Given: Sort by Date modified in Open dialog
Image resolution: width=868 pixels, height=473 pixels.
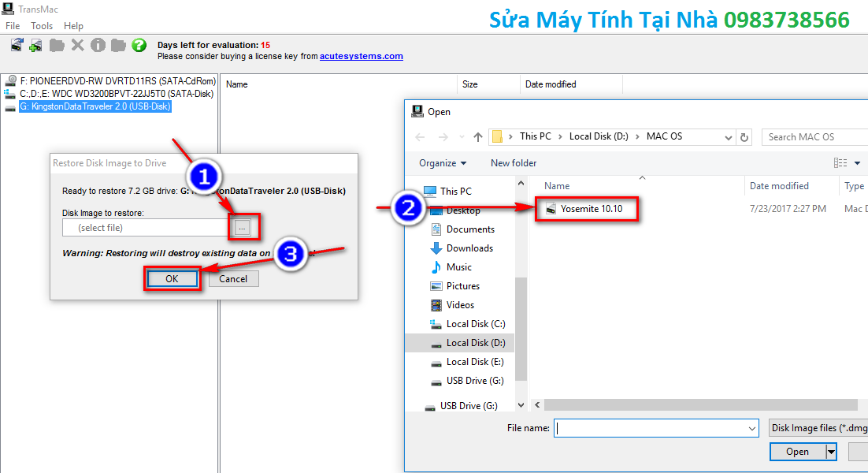Looking at the screenshot, I should pos(779,186).
